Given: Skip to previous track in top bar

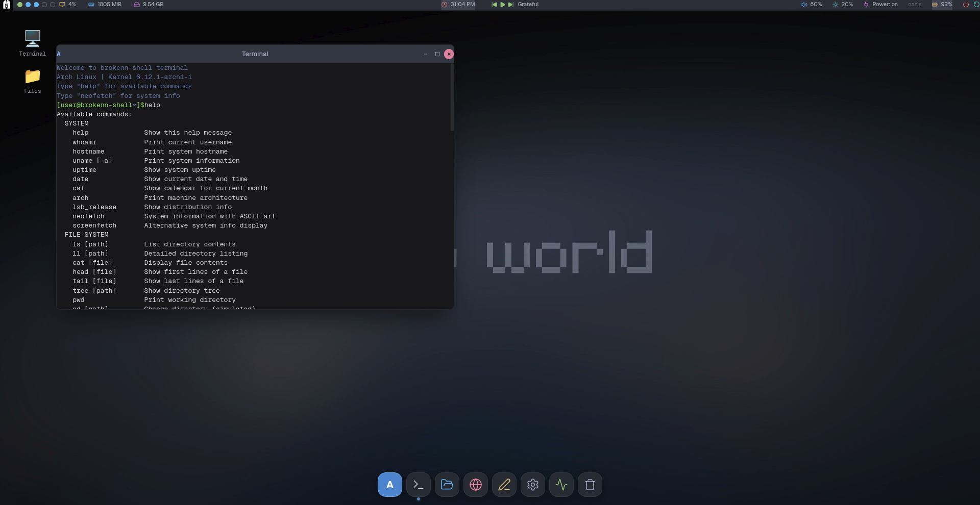Looking at the screenshot, I should click(x=494, y=5).
